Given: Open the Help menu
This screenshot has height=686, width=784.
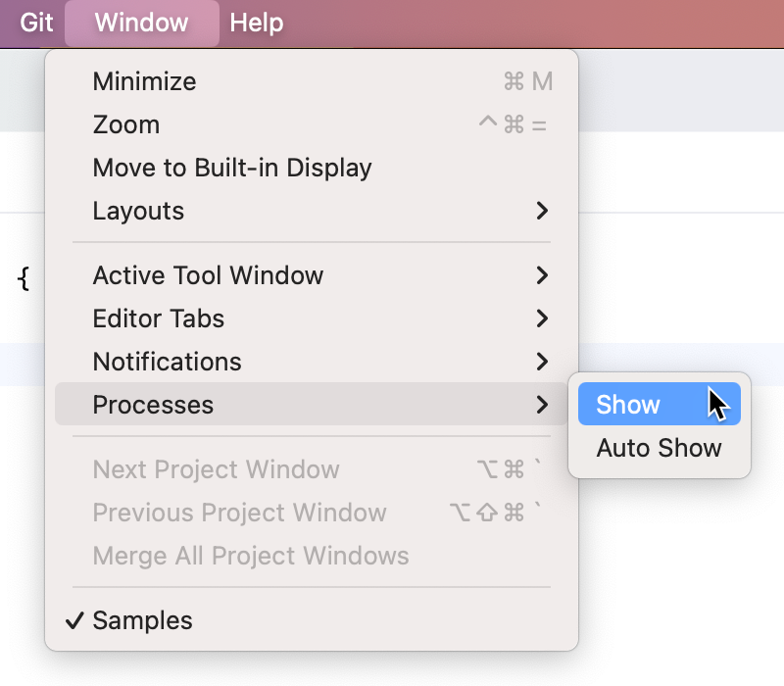Looking at the screenshot, I should point(256,24).
